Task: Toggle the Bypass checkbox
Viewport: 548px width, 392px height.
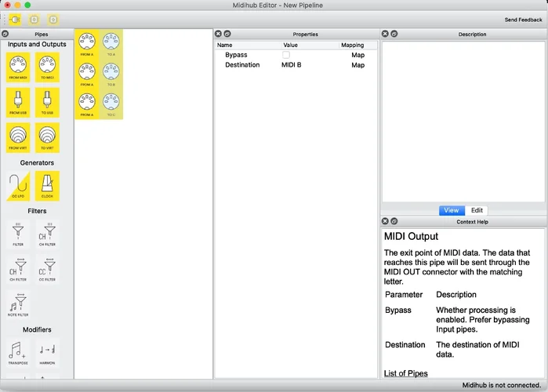Action: click(x=286, y=55)
